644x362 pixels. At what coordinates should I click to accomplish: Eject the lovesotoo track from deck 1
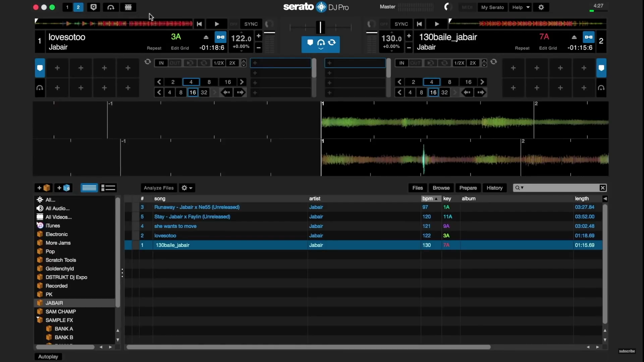(206, 37)
